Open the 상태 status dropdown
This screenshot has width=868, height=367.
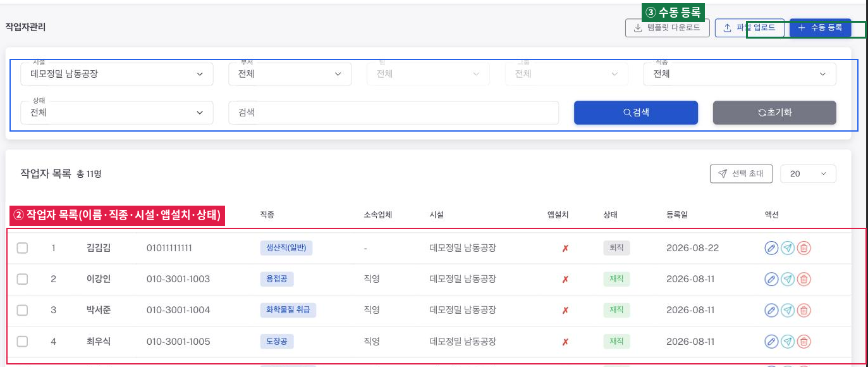[x=117, y=113]
